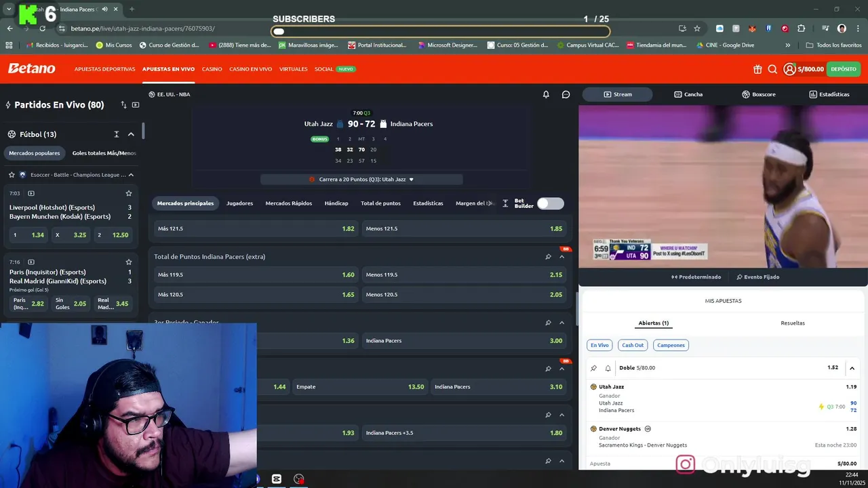Open the browser extensions puzzle icon
The image size is (868, 488).
tap(802, 28)
